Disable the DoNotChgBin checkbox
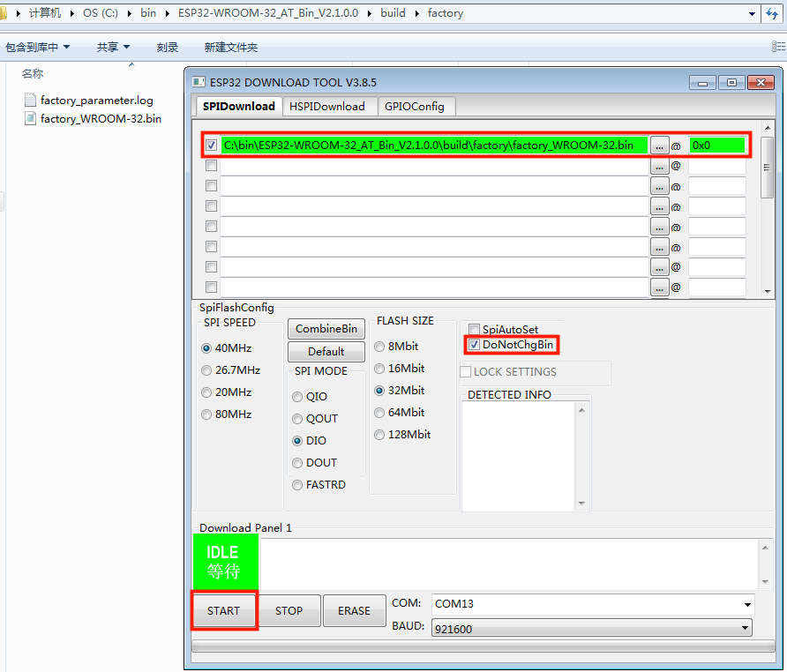This screenshot has width=787, height=672. coord(475,345)
